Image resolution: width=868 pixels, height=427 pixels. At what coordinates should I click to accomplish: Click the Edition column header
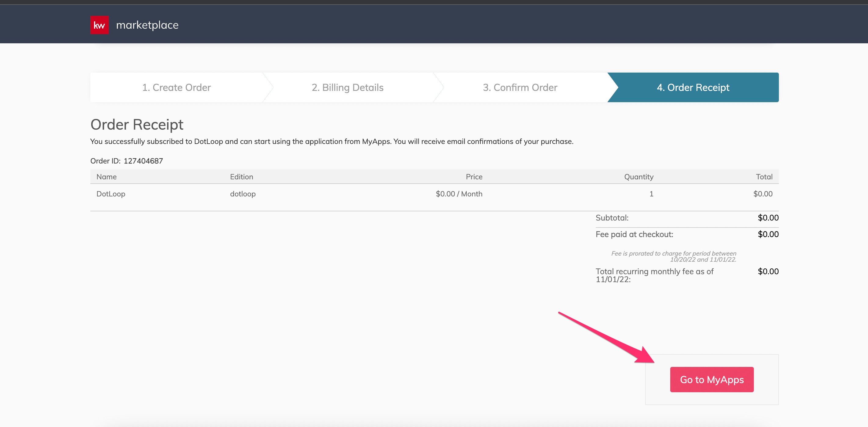pos(242,177)
